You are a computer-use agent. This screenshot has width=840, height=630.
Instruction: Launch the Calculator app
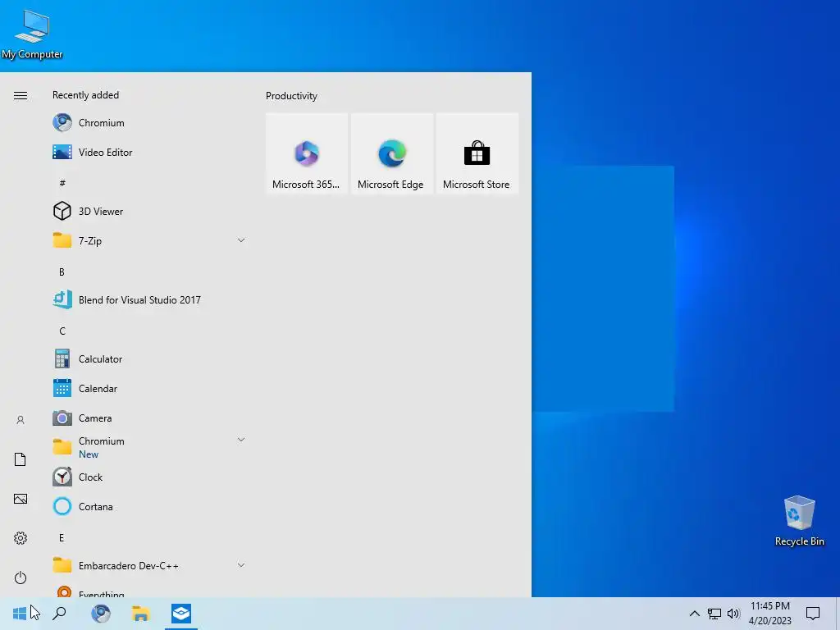click(149, 359)
